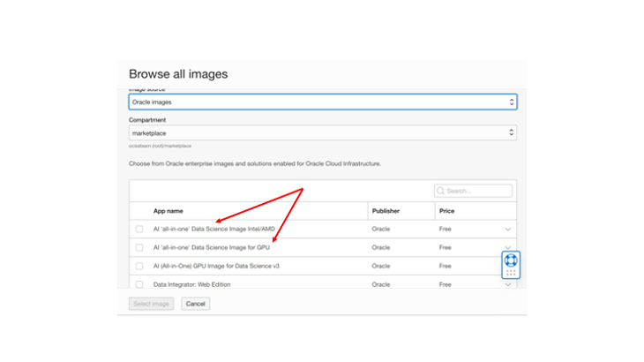Screen dimensions: 644x362
Task: Click the Publisher column header
Action: pos(386,211)
